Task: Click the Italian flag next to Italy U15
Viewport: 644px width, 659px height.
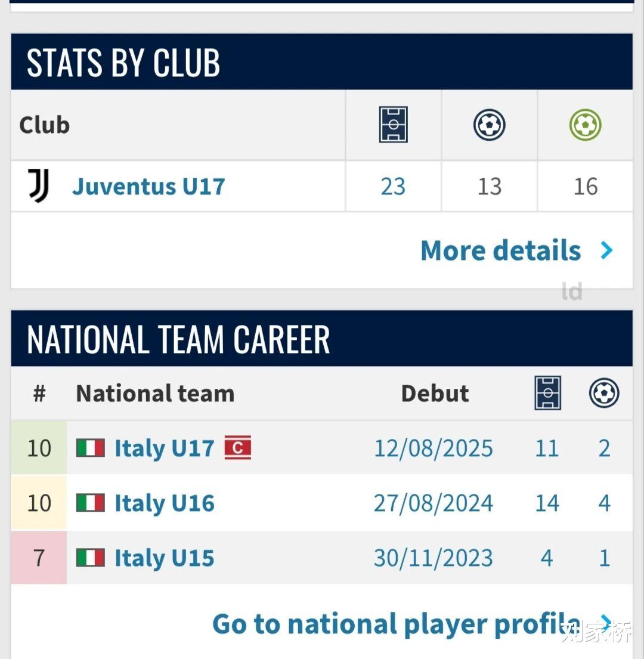Action: coord(91,558)
